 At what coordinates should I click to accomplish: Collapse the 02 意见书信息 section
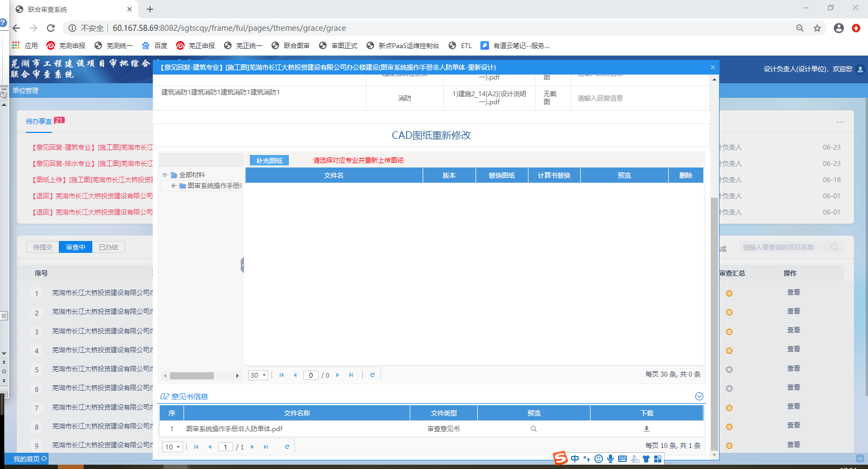[699, 397]
